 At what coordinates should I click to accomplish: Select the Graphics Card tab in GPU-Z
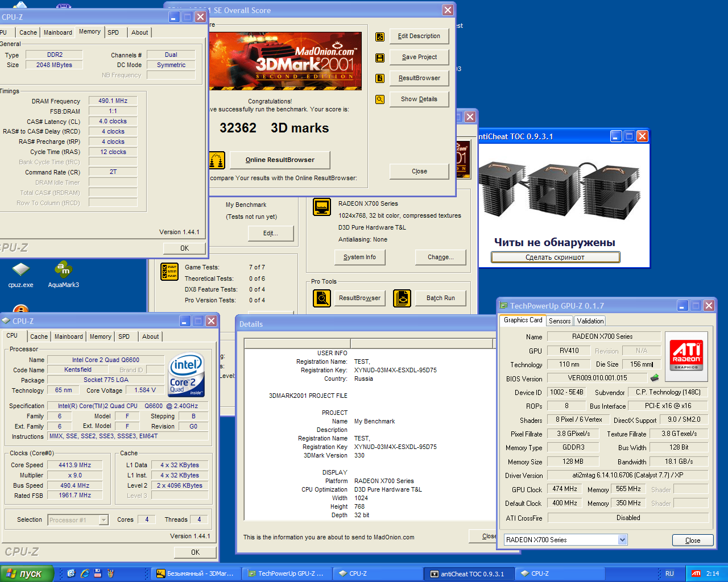[x=523, y=320]
